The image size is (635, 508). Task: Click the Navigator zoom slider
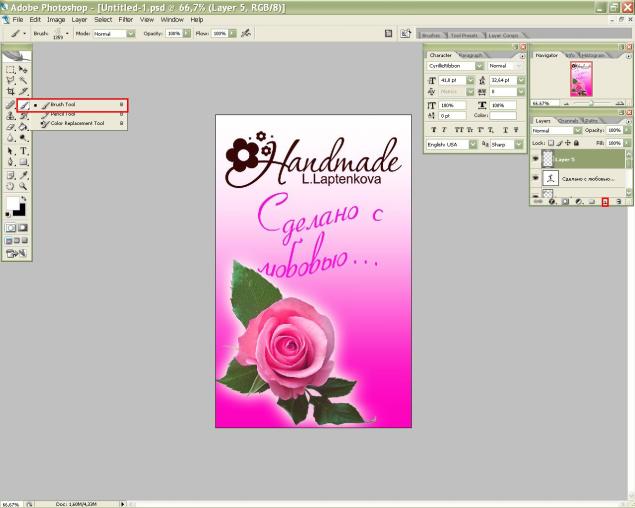(590, 103)
